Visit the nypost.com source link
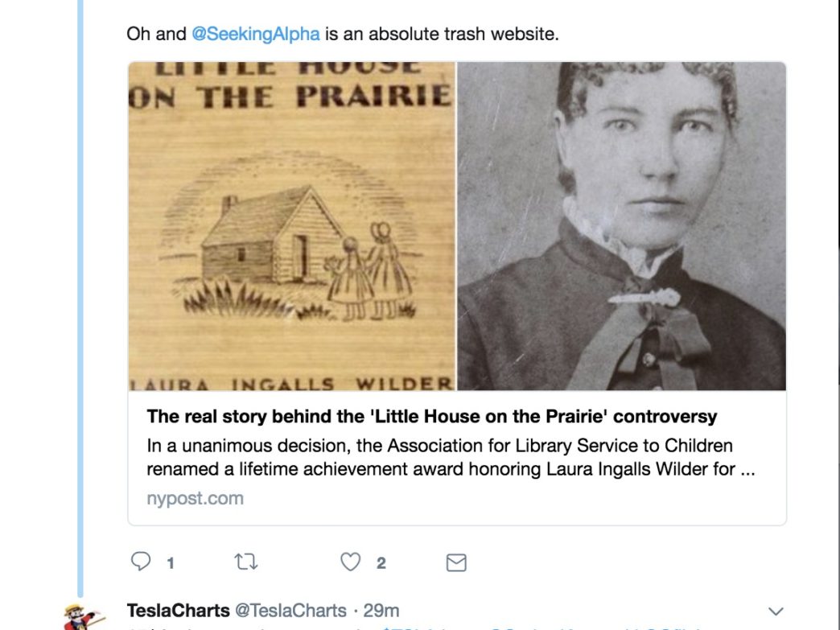The image size is (840, 630). [x=195, y=498]
